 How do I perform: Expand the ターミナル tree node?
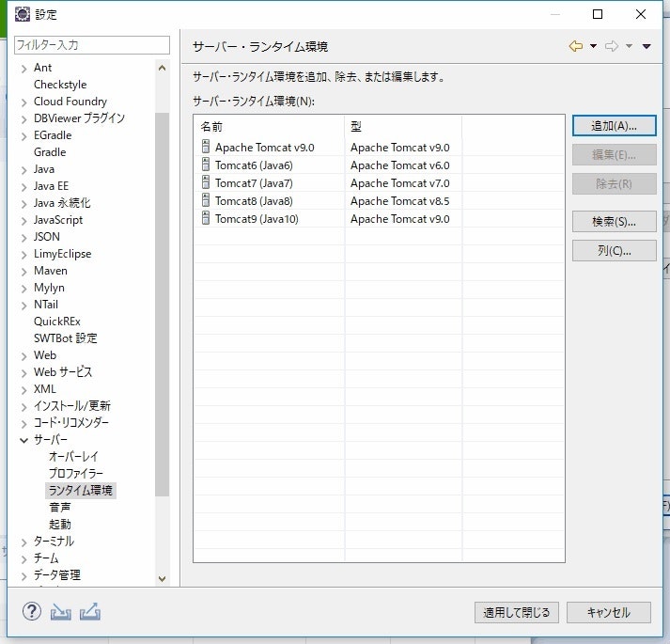click(x=23, y=542)
